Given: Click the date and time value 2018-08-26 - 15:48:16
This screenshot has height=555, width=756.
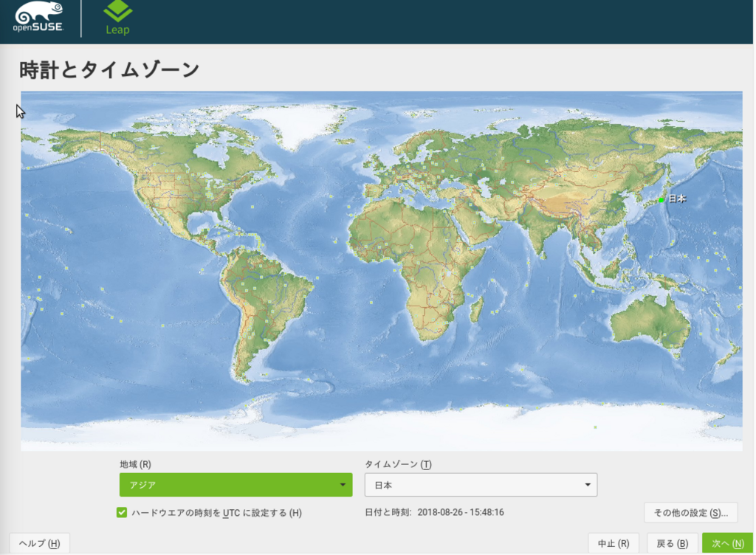Looking at the screenshot, I should click(x=461, y=512).
